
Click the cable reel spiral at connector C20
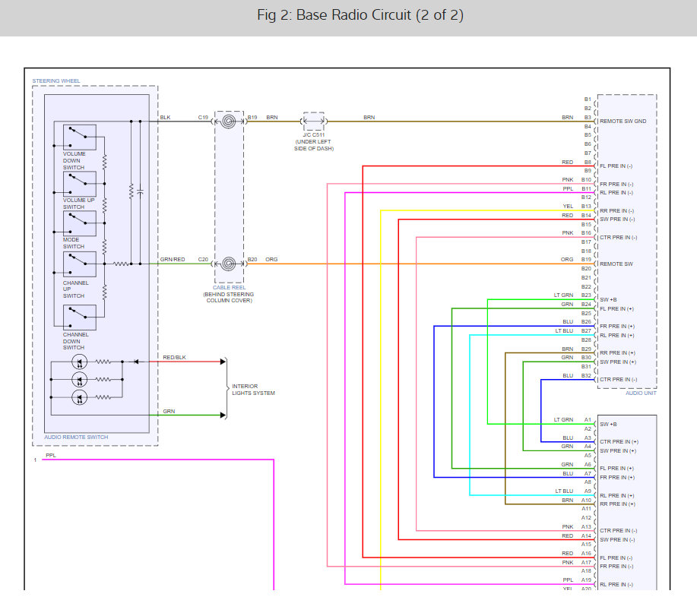tap(229, 264)
